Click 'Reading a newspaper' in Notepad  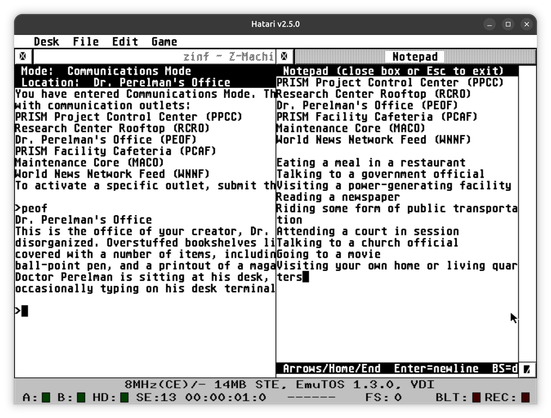pyautogui.click(x=338, y=197)
